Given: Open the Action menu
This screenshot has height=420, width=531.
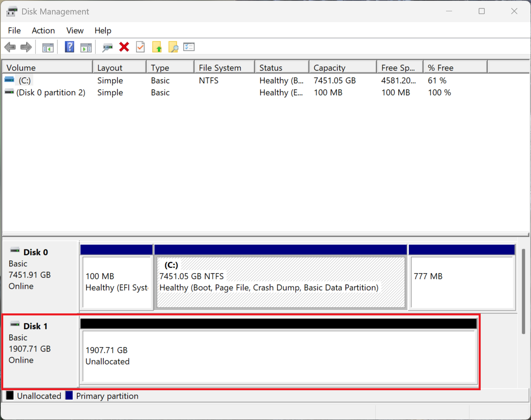Looking at the screenshot, I should tap(43, 31).
